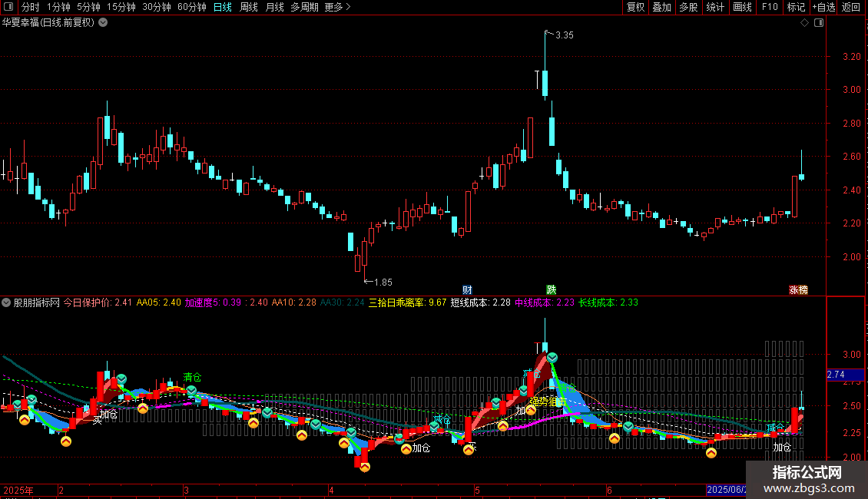Click the teal check signal beneath green 清仓 label
Screen dimensions: 868x499
pyautogui.click(x=191, y=391)
